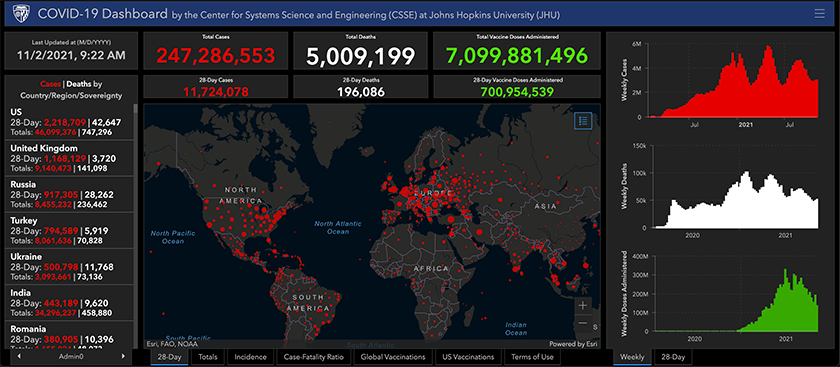This screenshot has width=840, height=367.
Task: Click 28-Day Cases value 11,724,078
Action: click(216, 92)
